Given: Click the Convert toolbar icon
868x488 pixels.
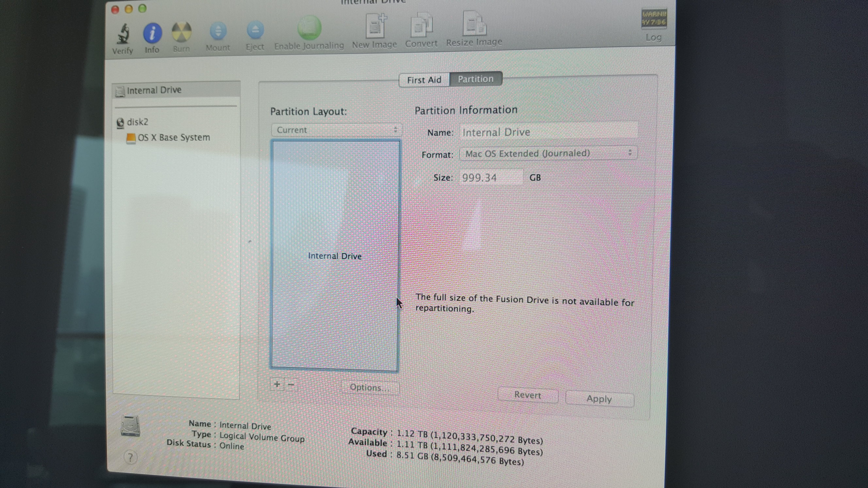Looking at the screenshot, I should (421, 25).
